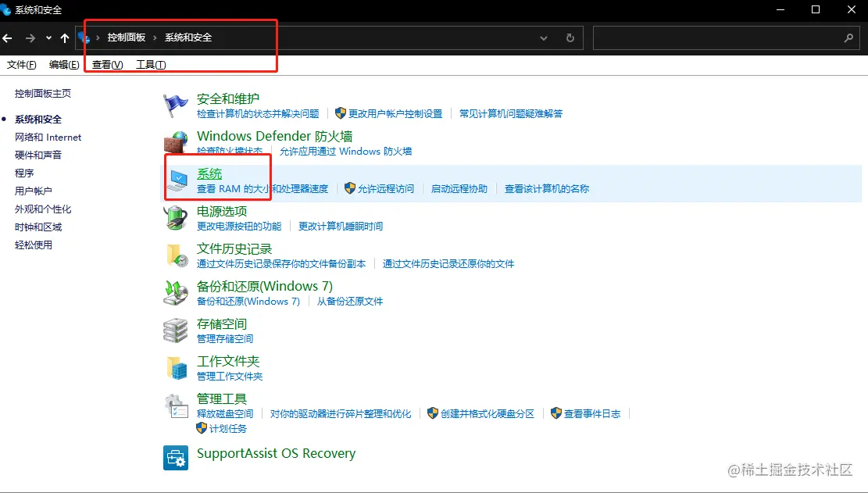Open 计划任务 link

pyautogui.click(x=228, y=429)
